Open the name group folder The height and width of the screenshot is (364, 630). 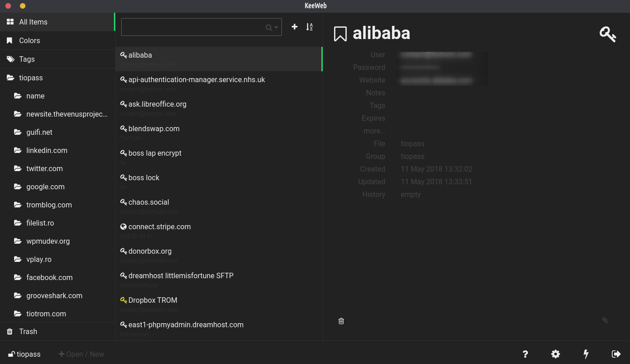pos(58,96)
